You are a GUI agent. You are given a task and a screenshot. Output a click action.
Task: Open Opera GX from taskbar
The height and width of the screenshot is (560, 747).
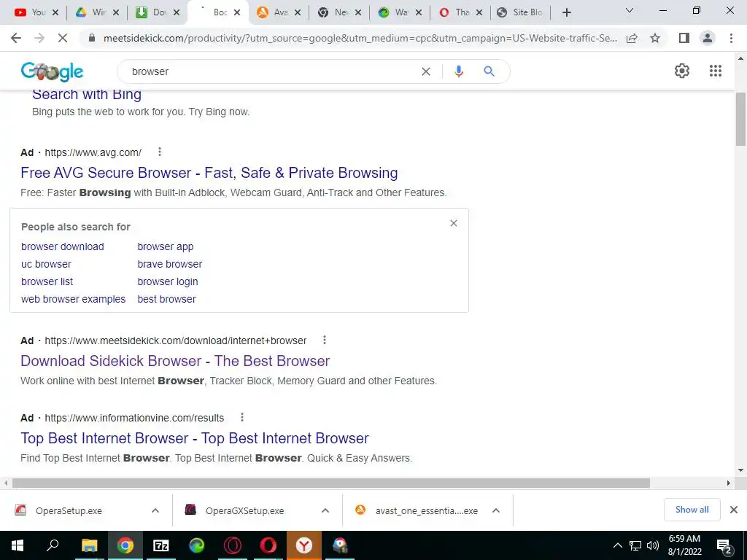(233, 545)
